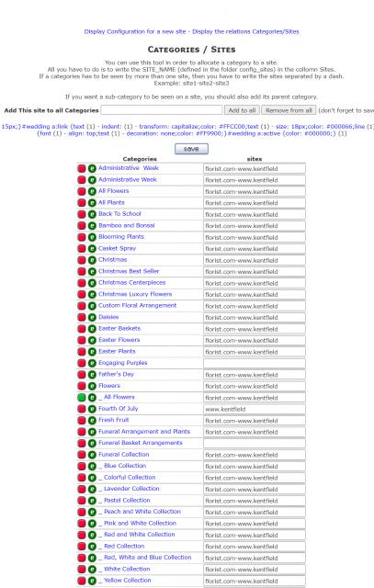Toggle the red status square beside Pastel Collection
Viewport: 374px width, 588px height.
coord(82,501)
